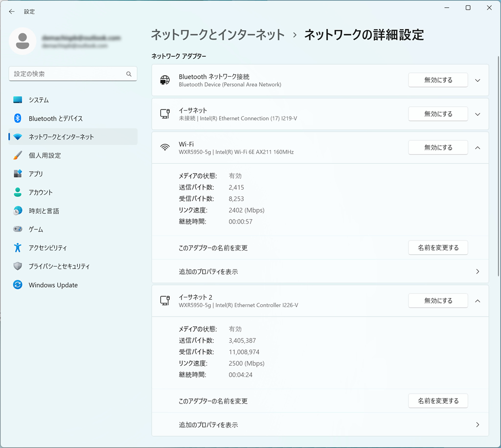Open システム settings in the sidebar
The width and height of the screenshot is (501, 448).
coord(73,100)
